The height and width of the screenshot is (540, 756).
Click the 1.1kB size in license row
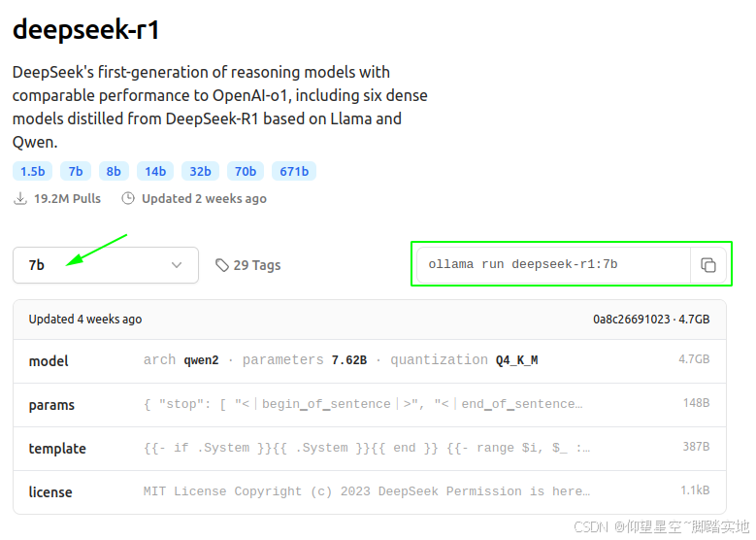point(695,490)
